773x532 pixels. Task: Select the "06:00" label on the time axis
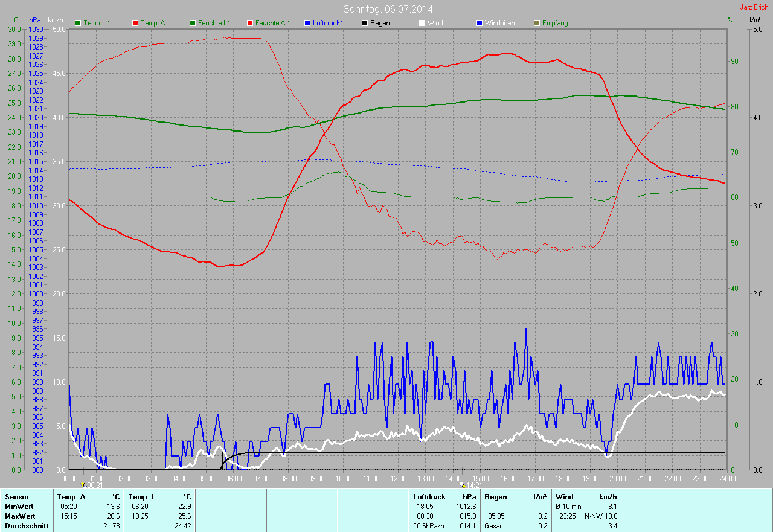coord(234,478)
